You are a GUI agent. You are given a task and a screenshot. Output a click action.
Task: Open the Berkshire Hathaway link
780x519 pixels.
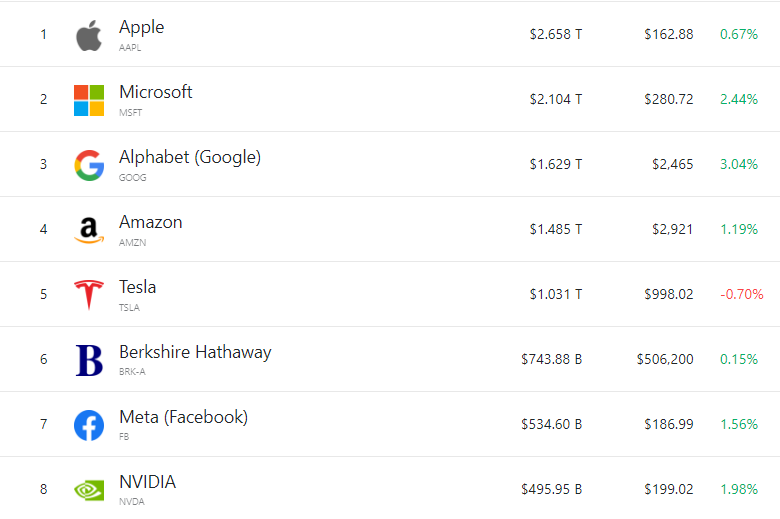[x=195, y=352]
